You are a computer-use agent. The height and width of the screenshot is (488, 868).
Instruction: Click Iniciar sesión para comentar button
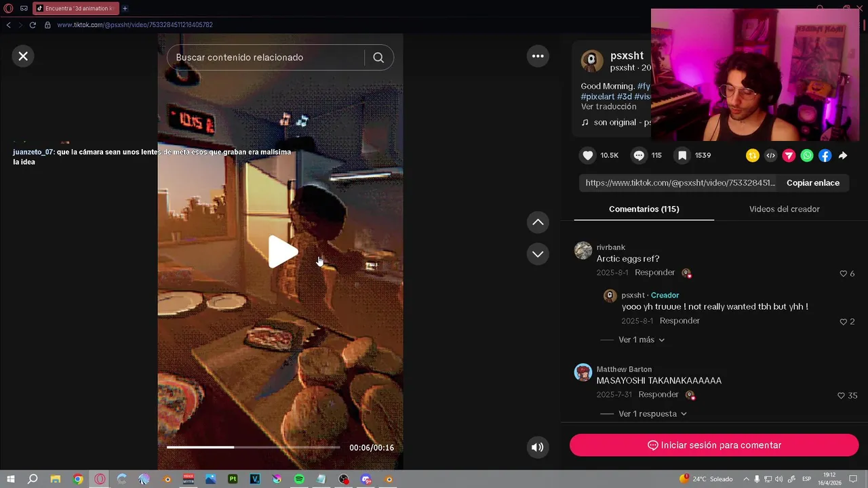tap(714, 445)
